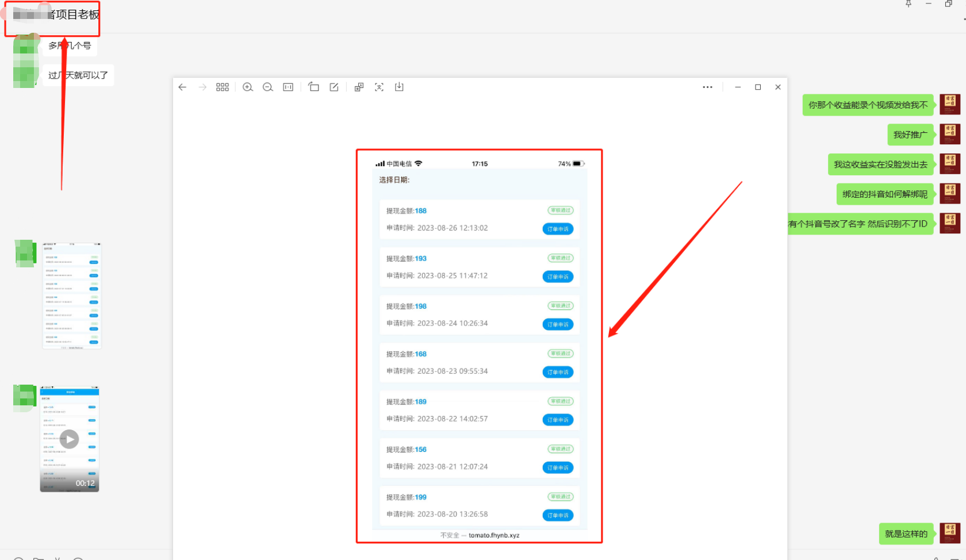Open the three-dot more options menu

click(x=707, y=87)
